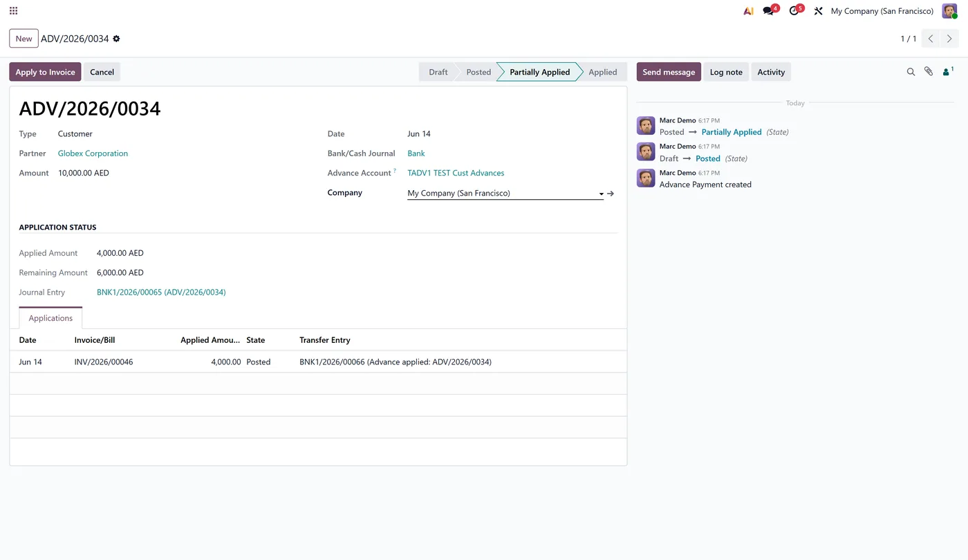Open TADV1 TEST Cust Advances account link
Viewport: 968px width, 560px height.
(456, 173)
